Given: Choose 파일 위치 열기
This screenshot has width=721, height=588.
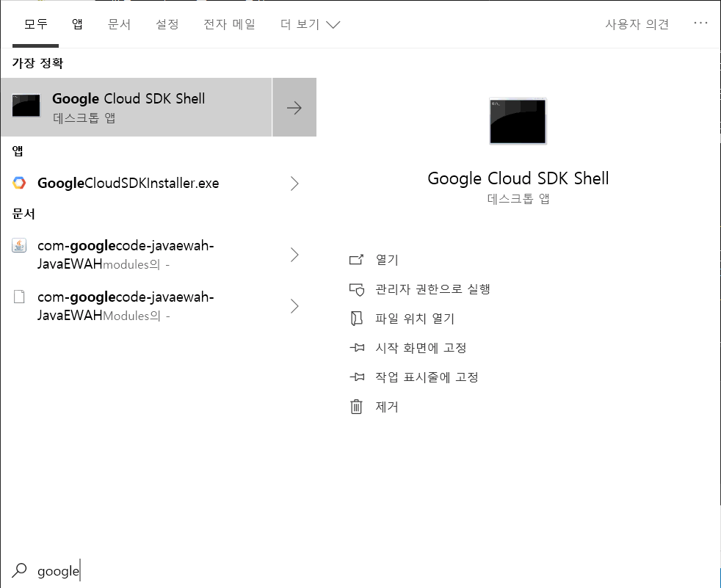Looking at the screenshot, I should tap(414, 319).
